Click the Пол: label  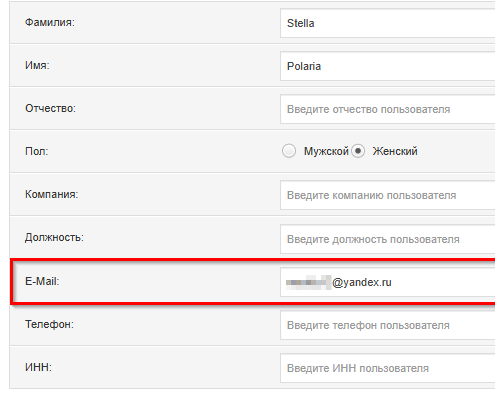(x=37, y=151)
